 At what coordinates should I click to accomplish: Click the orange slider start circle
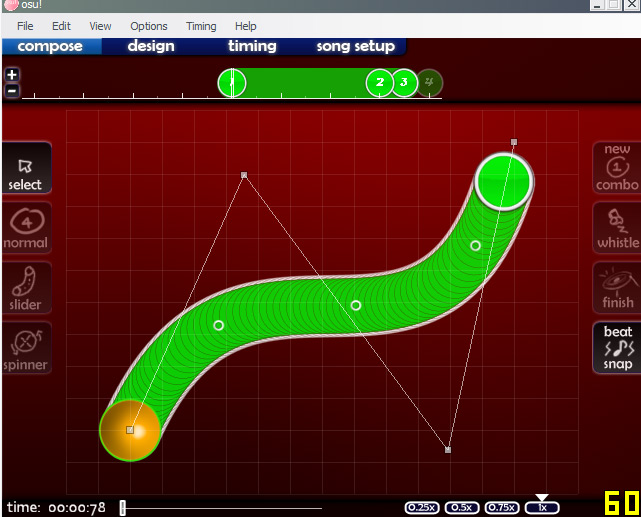pos(130,430)
